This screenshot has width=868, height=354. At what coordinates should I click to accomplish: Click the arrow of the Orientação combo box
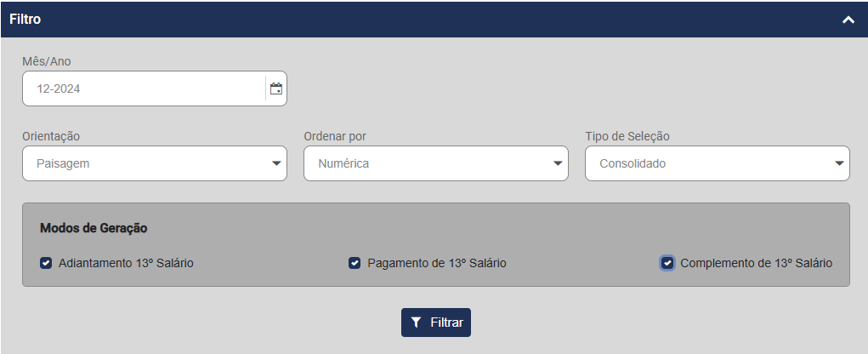click(276, 163)
